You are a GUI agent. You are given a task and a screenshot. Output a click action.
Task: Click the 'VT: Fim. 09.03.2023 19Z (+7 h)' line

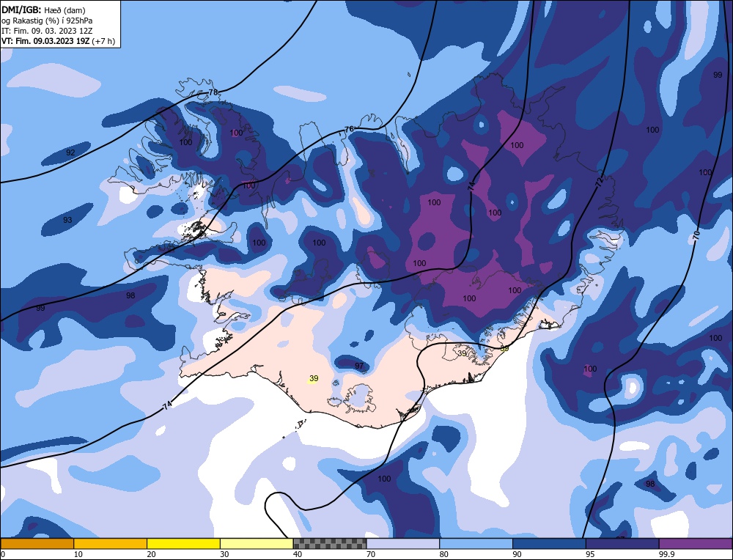point(58,41)
